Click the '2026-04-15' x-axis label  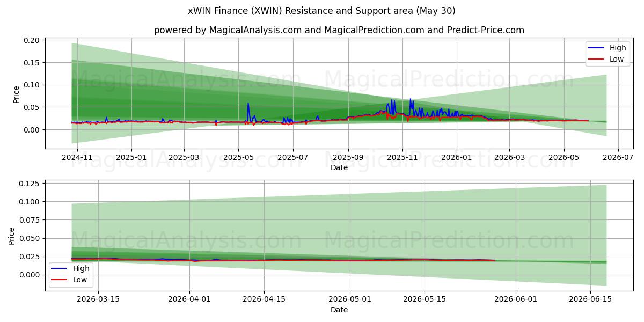[264, 300]
